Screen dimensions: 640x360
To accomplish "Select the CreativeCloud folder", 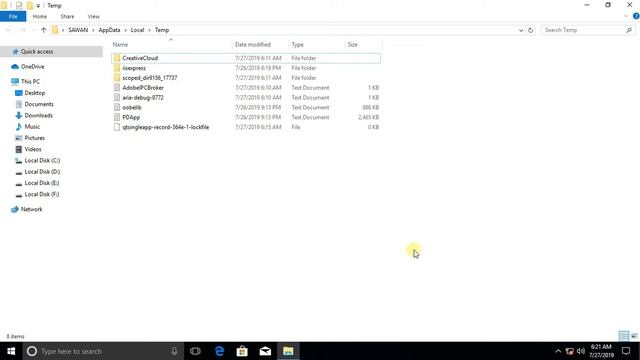I will coord(246,58).
